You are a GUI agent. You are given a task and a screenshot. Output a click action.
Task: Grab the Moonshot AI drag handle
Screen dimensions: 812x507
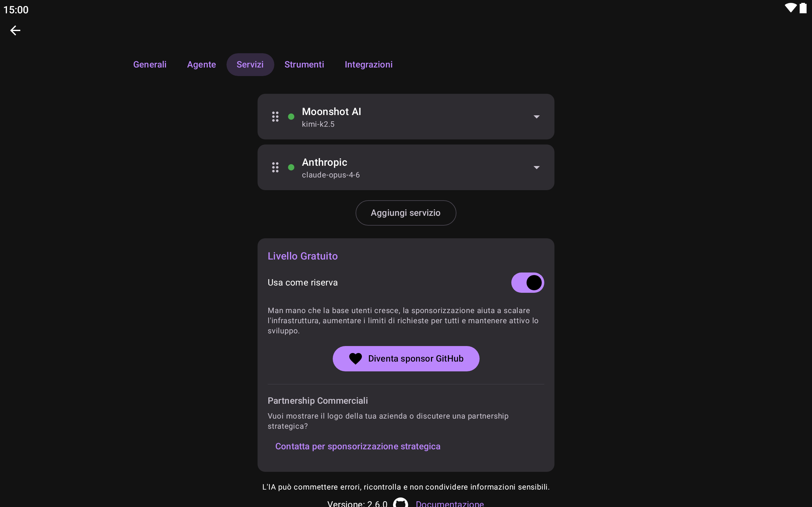coord(275,117)
